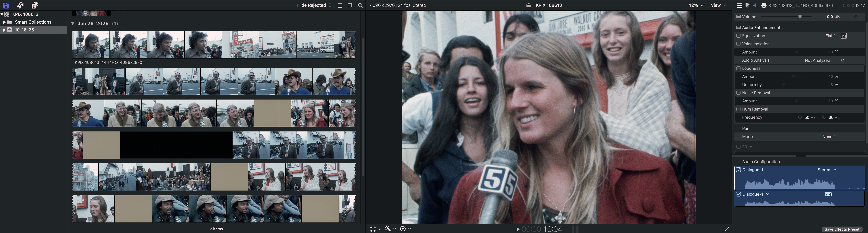
Task: Select the 10-16-25 event in sidebar
Action: pos(24,30)
